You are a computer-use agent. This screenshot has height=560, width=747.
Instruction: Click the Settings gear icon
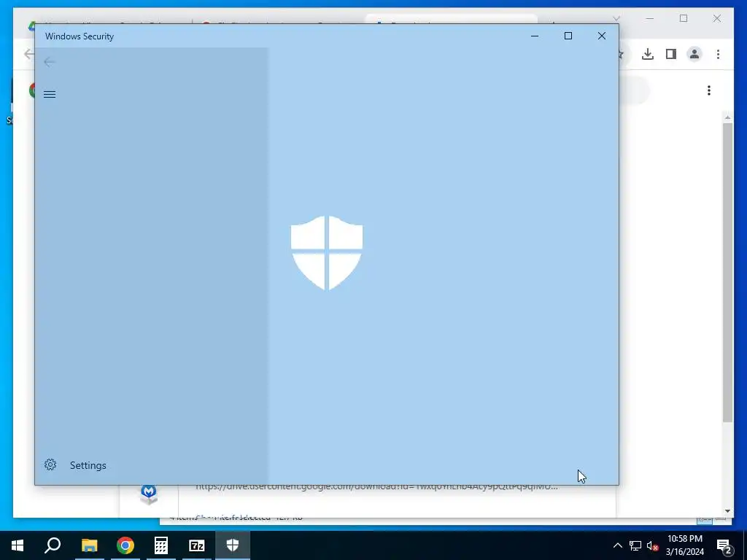50,464
